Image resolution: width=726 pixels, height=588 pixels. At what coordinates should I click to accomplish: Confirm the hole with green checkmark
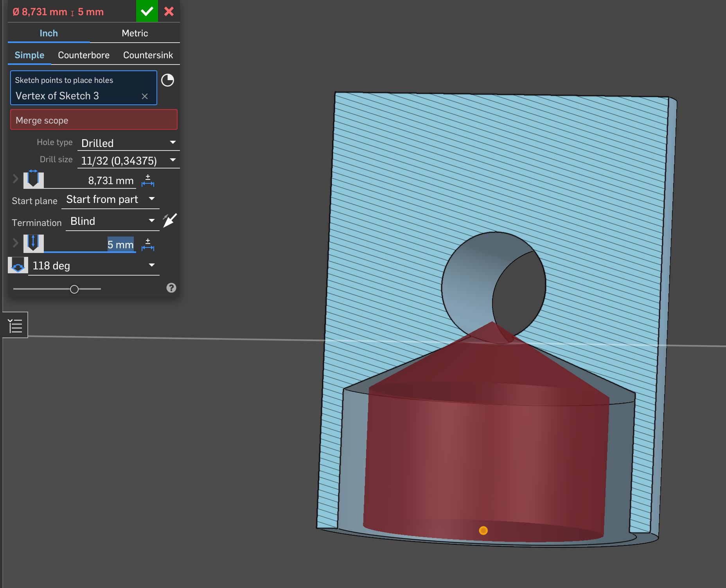(x=147, y=11)
